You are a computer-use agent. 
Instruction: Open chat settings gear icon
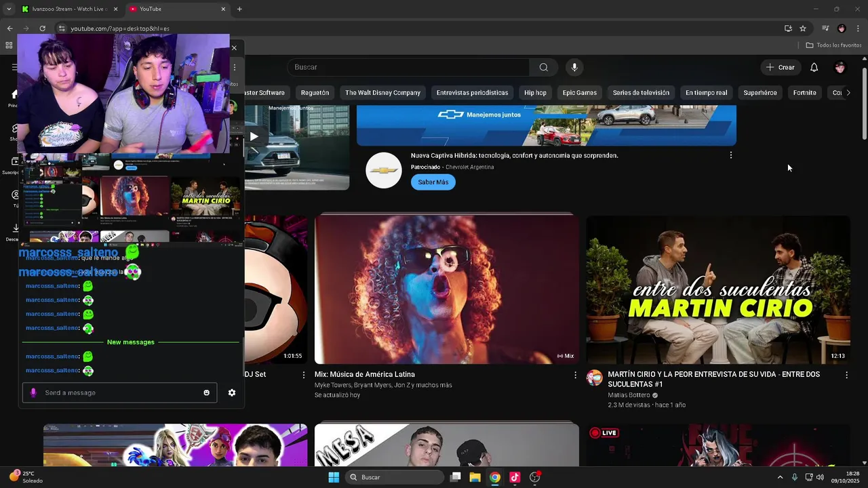(232, 392)
